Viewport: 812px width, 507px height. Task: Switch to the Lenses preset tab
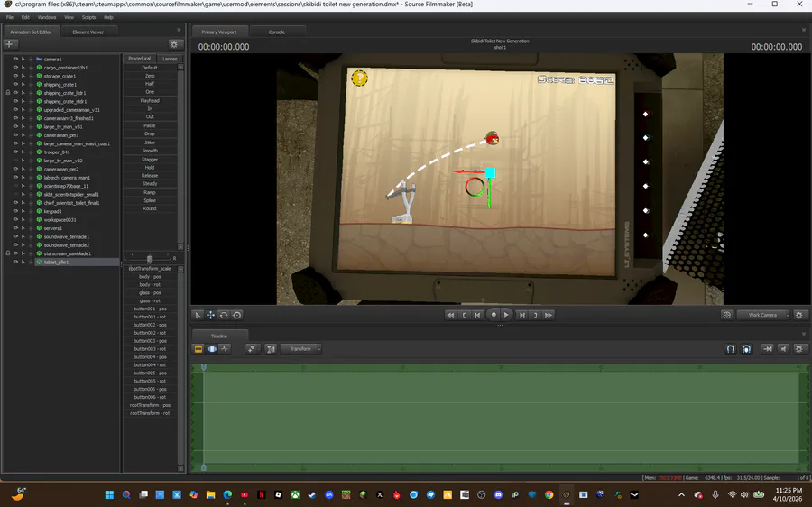(x=170, y=59)
